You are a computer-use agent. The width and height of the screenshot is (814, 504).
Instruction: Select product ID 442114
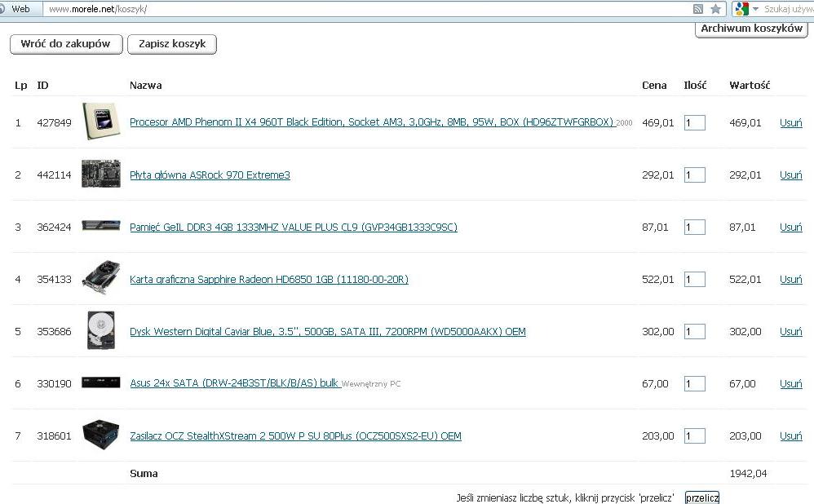point(54,175)
